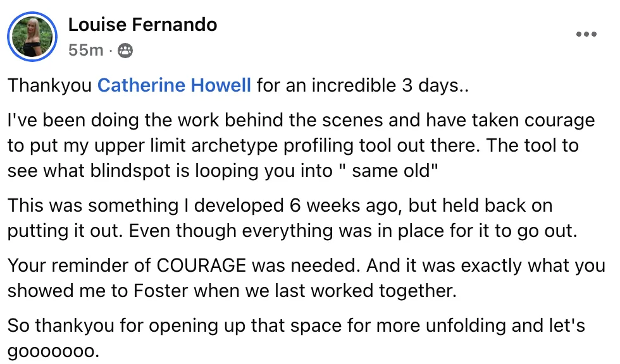Click the "Your reminder of" sentence start
Screen dimensions: 620x364
[79, 265]
